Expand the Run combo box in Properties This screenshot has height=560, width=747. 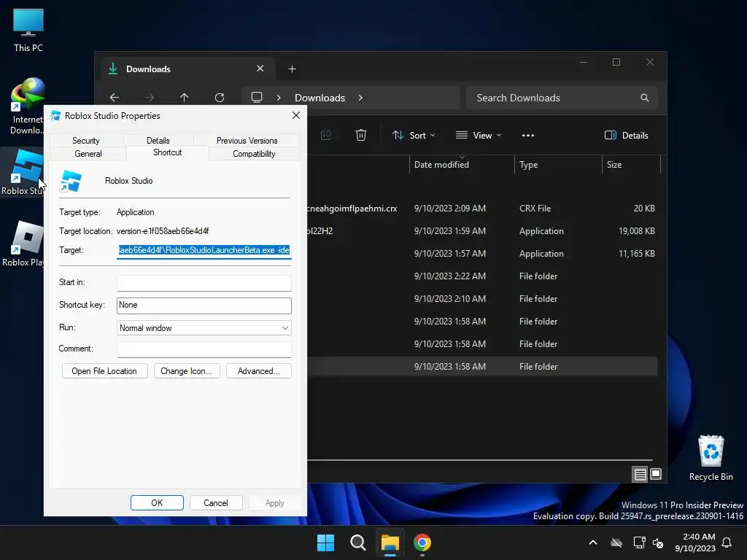(x=204, y=328)
